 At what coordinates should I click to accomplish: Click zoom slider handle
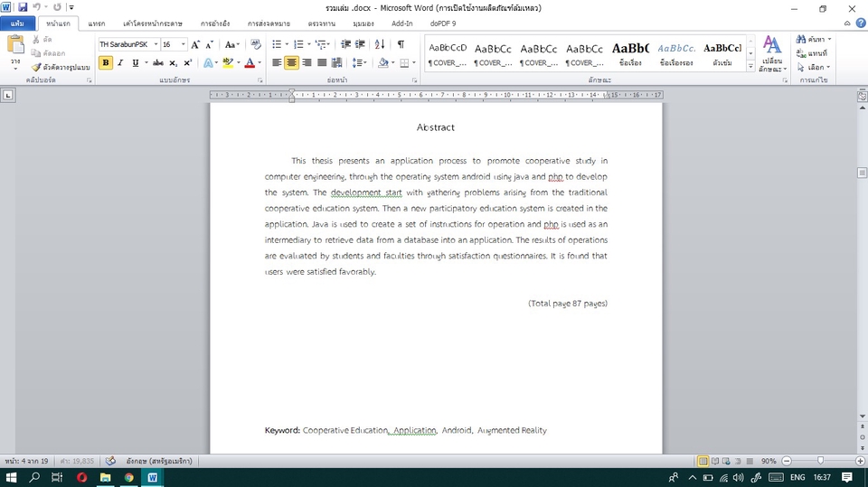click(820, 461)
